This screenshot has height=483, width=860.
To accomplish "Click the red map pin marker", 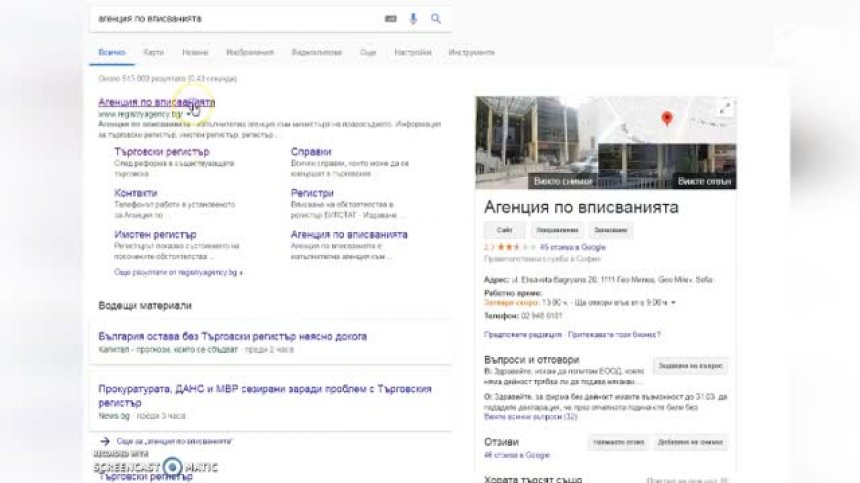I will pyautogui.click(x=667, y=118).
